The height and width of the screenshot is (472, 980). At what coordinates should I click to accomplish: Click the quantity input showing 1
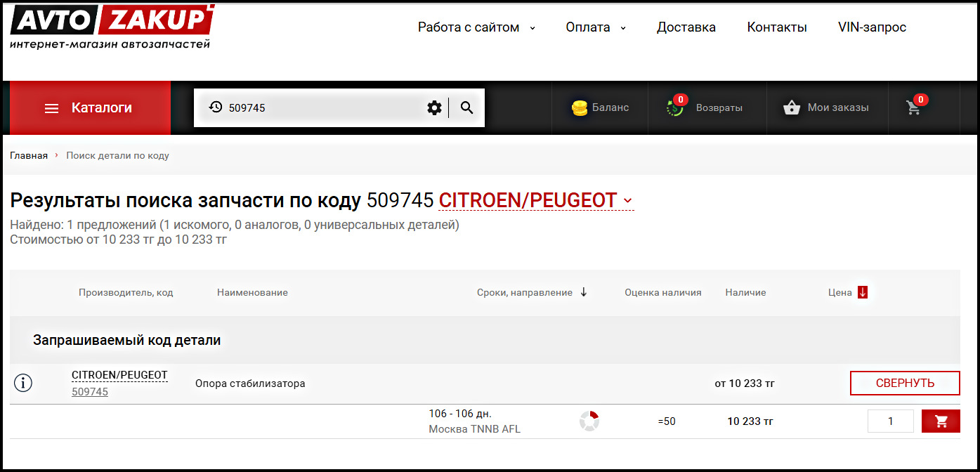pos(891,421)
